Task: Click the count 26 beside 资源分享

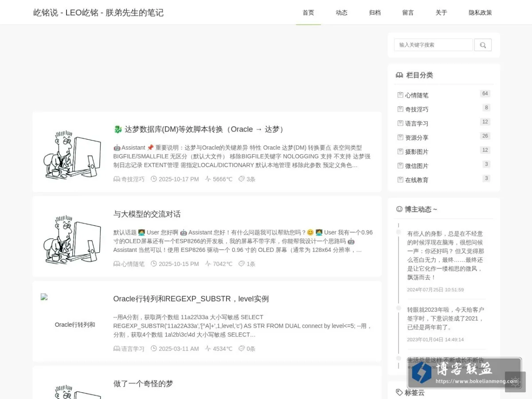Action: coord(485,136)
